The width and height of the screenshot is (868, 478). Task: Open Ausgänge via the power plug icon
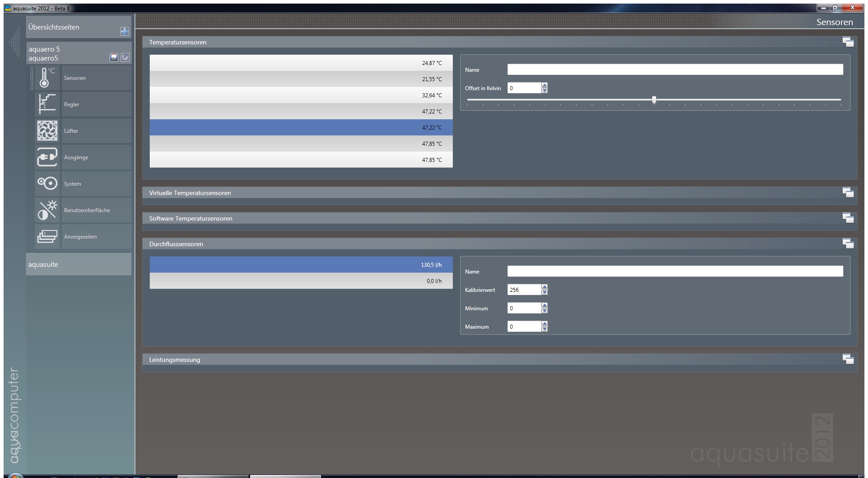[47, 157]
